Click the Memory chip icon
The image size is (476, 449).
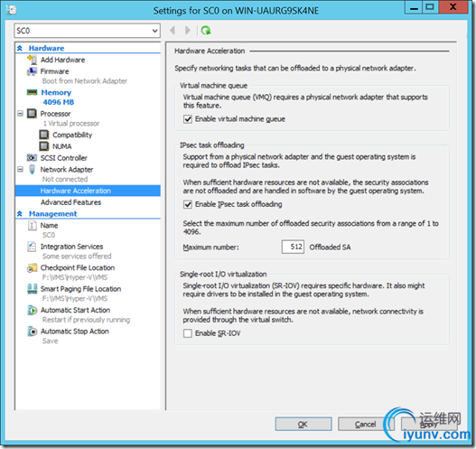click(x=32, y=92)
